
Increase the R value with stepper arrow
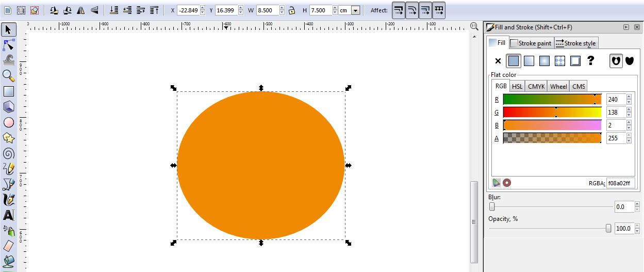pyautogui.click(x=630, y=97)
